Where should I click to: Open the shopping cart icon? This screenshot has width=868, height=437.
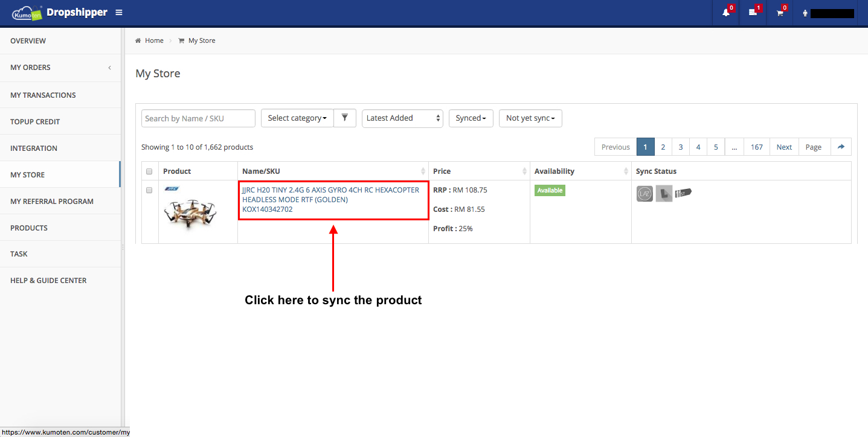tap(780, 13)
